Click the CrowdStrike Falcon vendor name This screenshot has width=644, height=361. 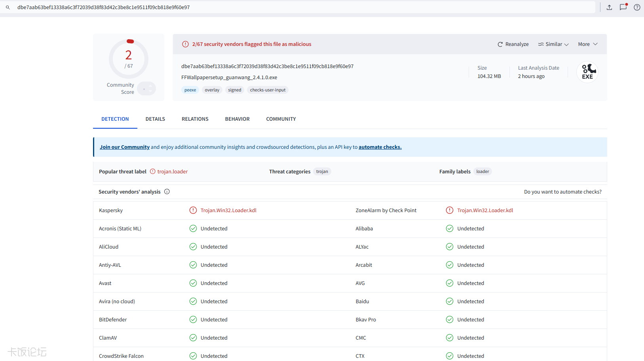121,356
